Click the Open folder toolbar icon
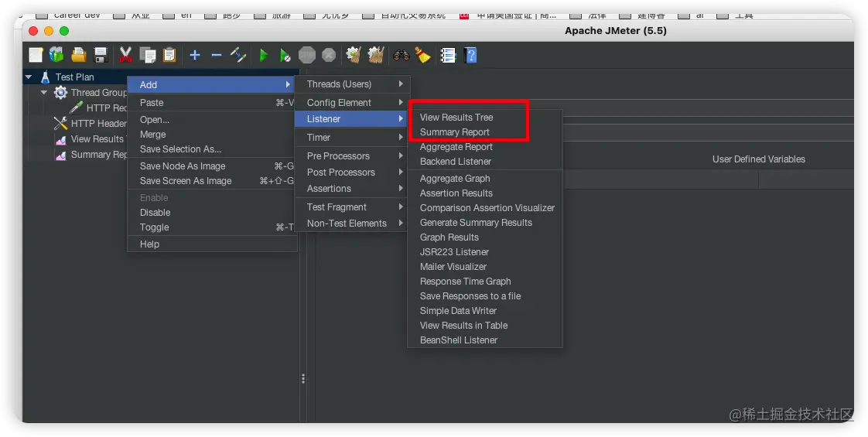868x437 pixels. point(79,55)
